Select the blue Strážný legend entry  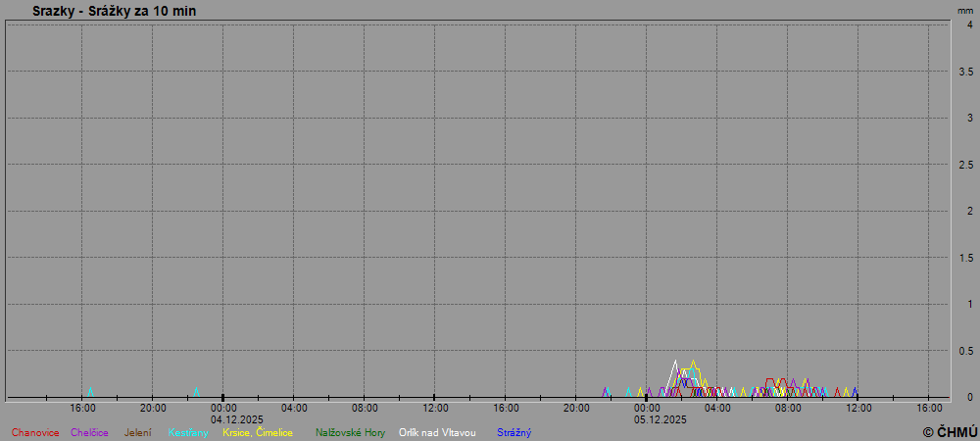click(x=514, y=432)
